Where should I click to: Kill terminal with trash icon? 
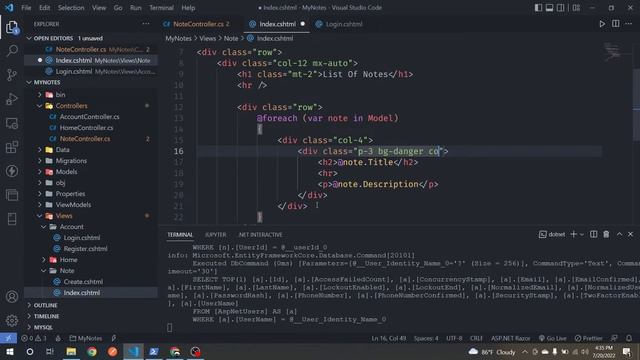(606, 234)
